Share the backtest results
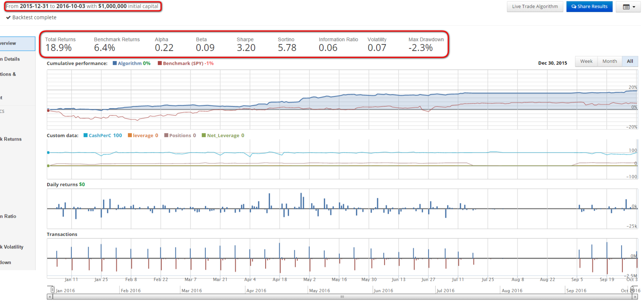Screen dimensions: 644x304 589,6
